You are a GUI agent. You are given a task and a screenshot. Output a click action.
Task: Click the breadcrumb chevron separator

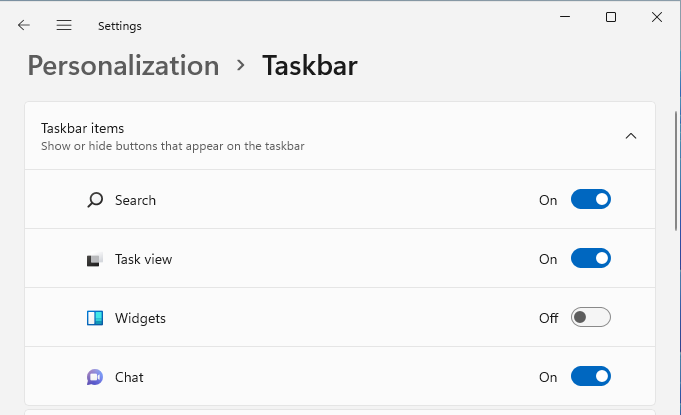pos(241,66)
